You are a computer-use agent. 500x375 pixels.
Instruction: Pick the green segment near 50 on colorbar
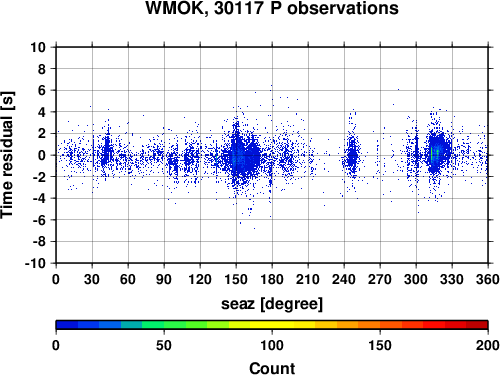click(x=164, y=325)
